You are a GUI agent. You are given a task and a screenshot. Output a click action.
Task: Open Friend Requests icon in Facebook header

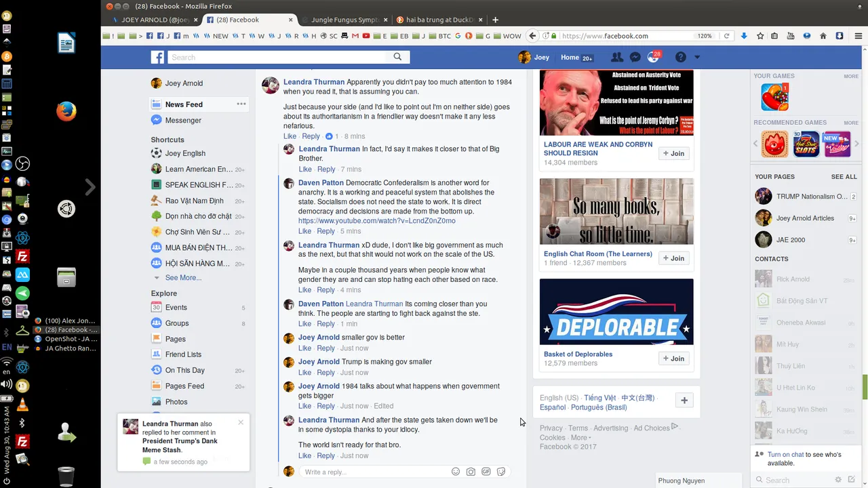coord(616,58)
